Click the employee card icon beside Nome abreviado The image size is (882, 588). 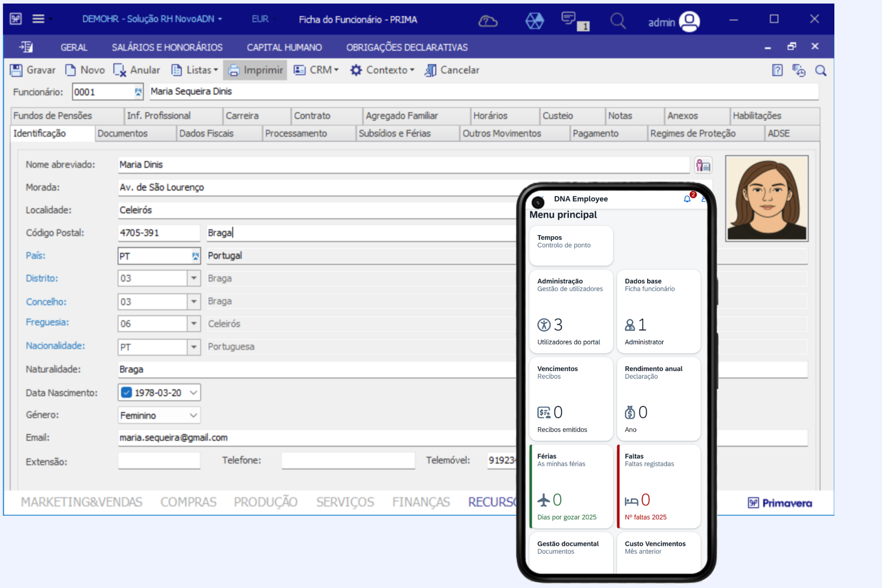pos(703,165)
